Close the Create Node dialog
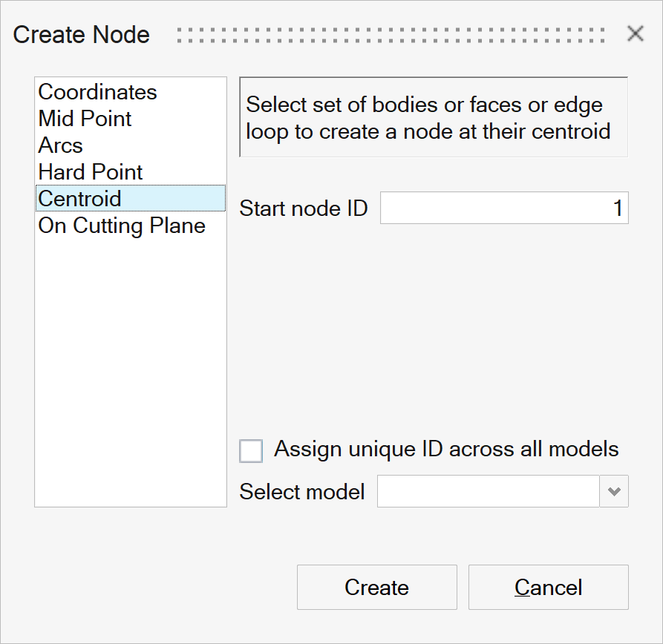 coord(635,34)
